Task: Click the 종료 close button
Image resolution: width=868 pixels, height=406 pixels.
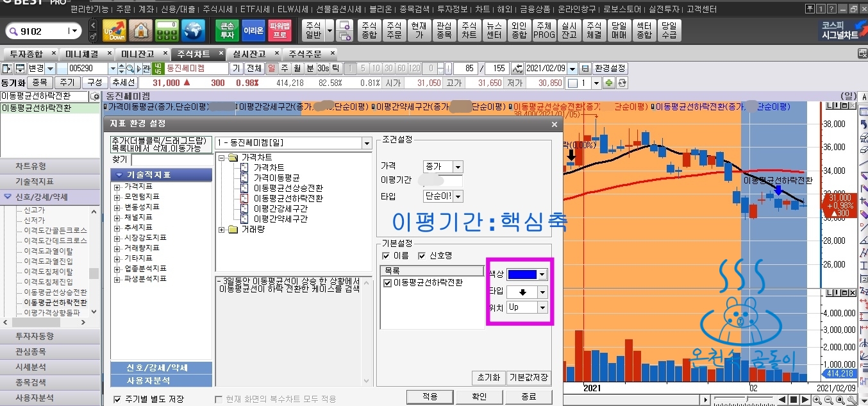Action: pos(528,396)
